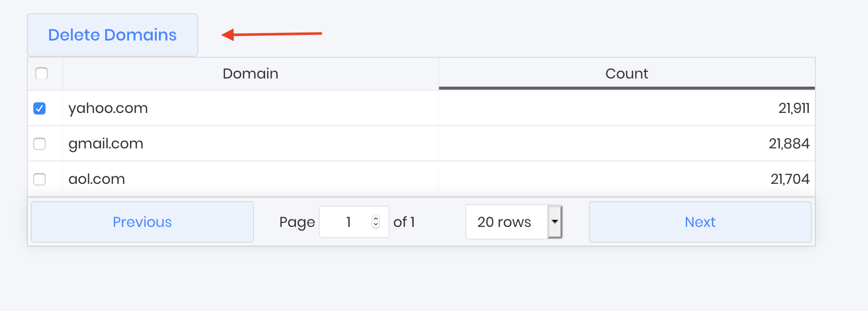868x311 pixels.
Task: Go to the Previous page
Action: pos(142,222)
